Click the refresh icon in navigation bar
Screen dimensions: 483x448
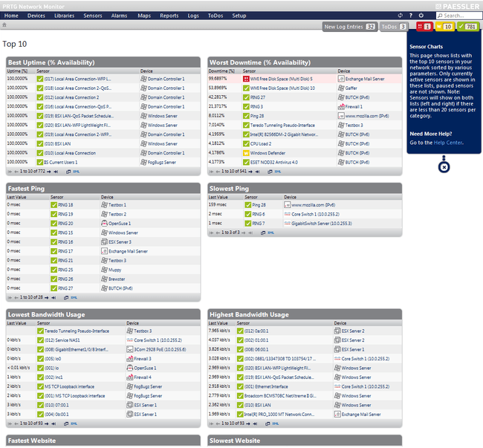click(400, 15)
